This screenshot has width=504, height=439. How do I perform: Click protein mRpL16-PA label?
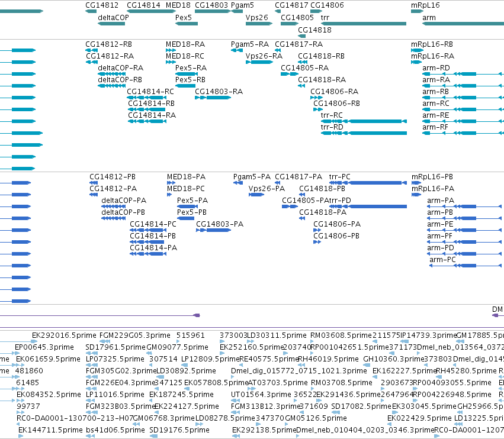click(433, 189)
